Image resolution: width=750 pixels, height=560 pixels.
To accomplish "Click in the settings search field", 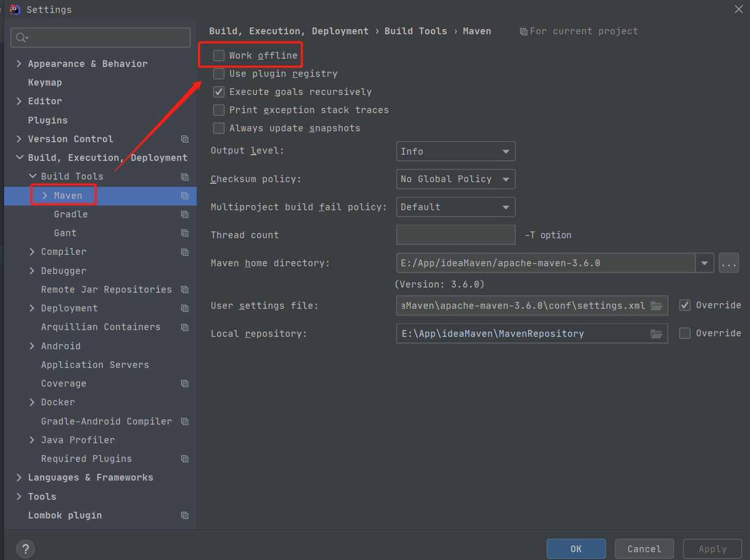I will click(101, 37).
